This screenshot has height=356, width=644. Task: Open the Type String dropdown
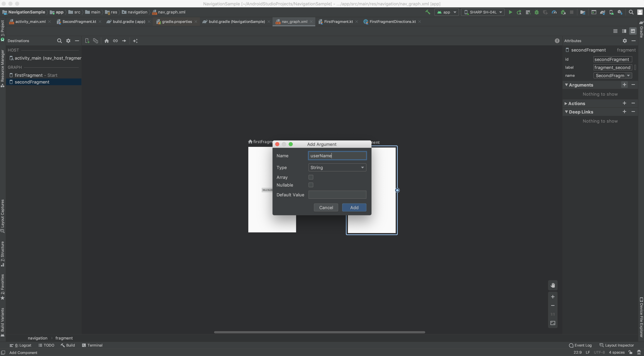337,167
